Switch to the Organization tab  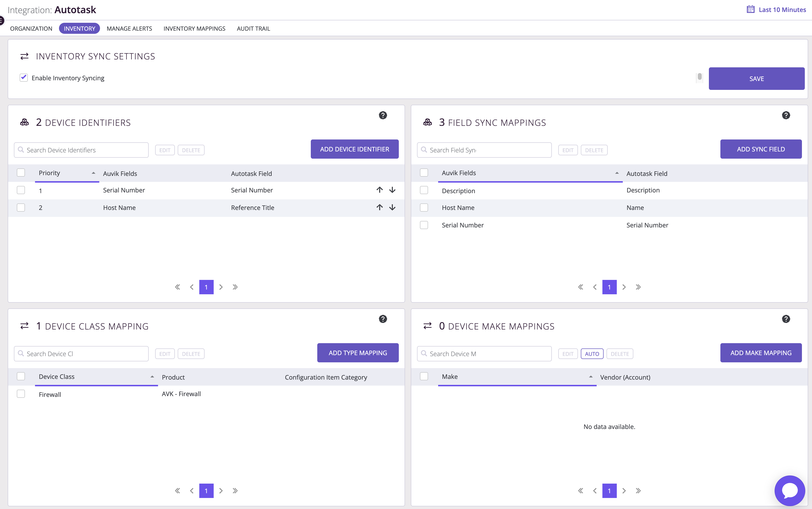pos(31,29)
